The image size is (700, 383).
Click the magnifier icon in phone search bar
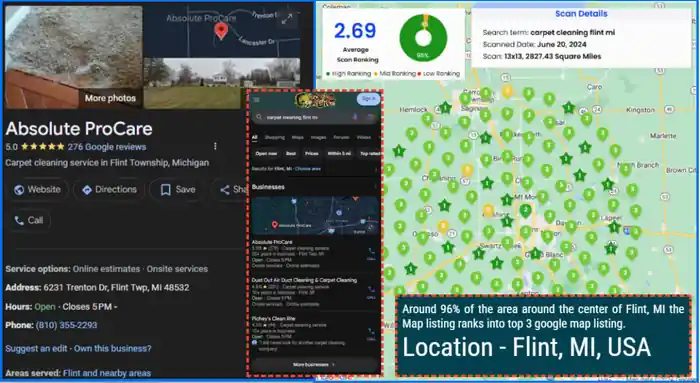click(x=259, y=117)
